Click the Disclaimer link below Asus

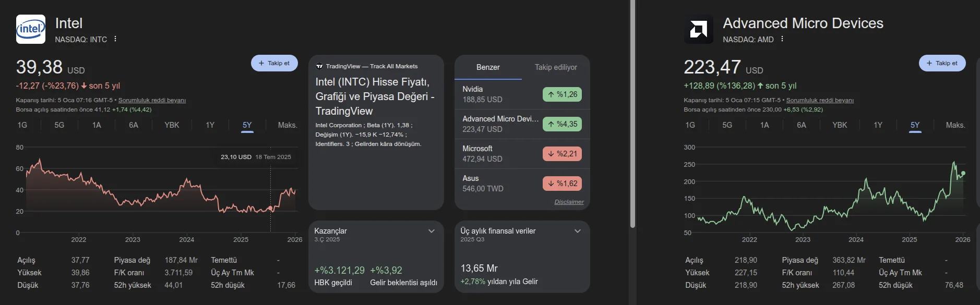click(x=569, y=202)
